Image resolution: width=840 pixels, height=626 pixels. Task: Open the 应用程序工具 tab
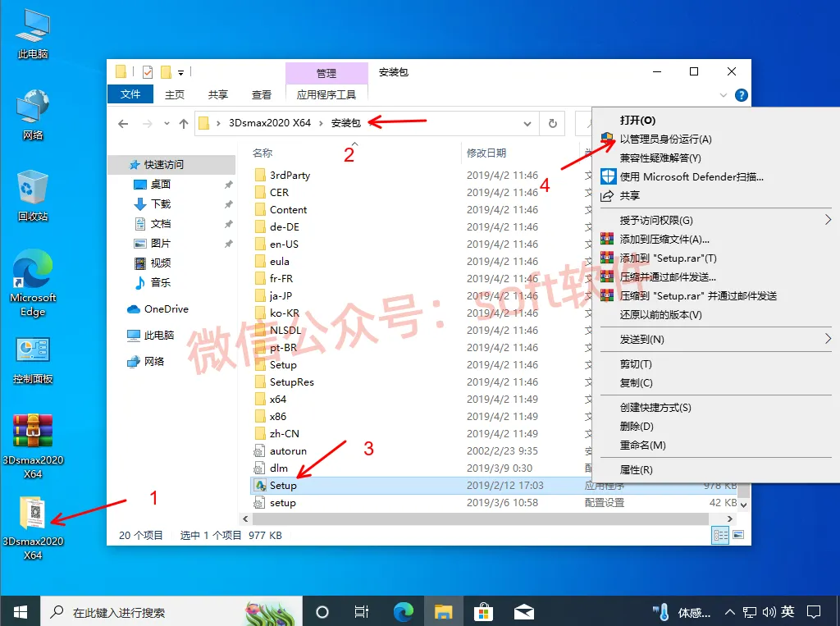point(326,95)
